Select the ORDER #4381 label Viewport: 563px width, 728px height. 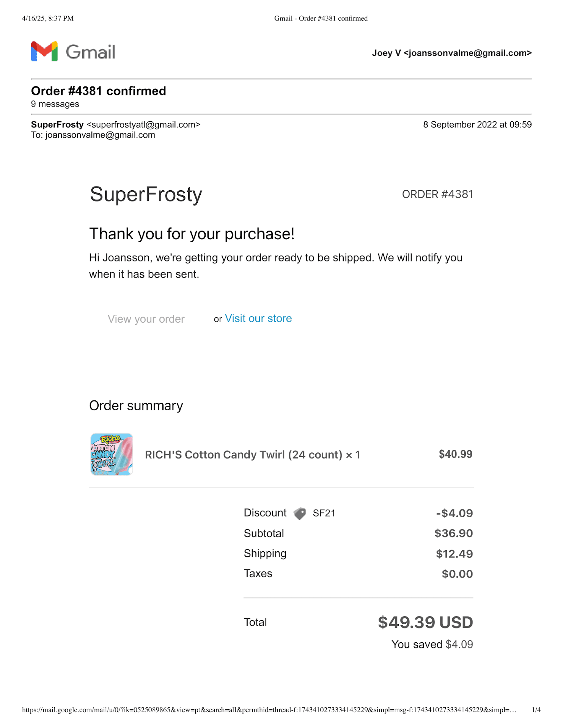coord(437,194)
